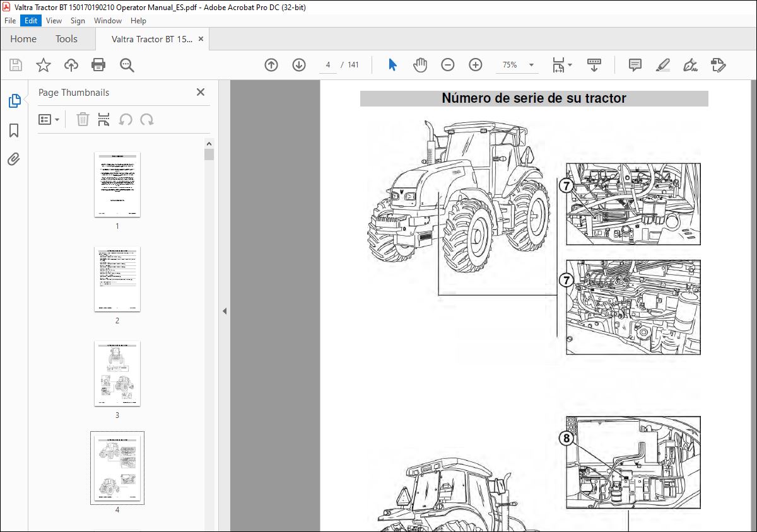This screenshot has width=757, height=532.
Task: Open the Find text magnifier tool
Action: pyautogui.click(x=127, y=65)
